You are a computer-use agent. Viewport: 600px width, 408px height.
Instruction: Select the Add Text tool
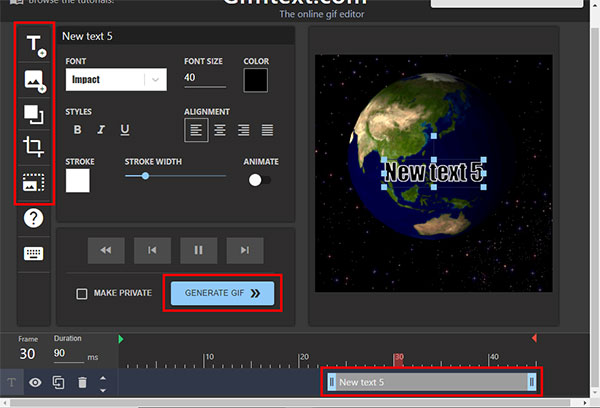click(34, 45)
